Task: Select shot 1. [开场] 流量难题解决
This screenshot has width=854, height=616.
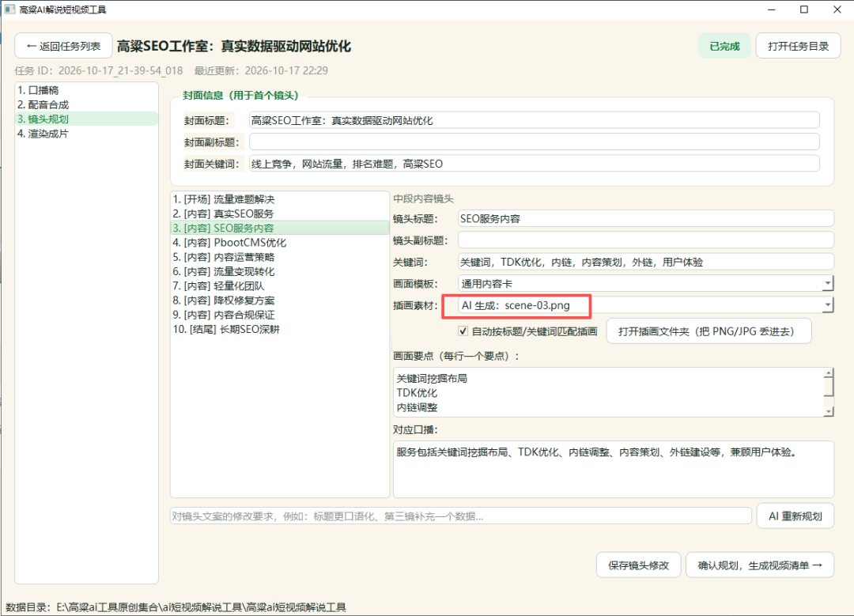Action: click(280, 198)
